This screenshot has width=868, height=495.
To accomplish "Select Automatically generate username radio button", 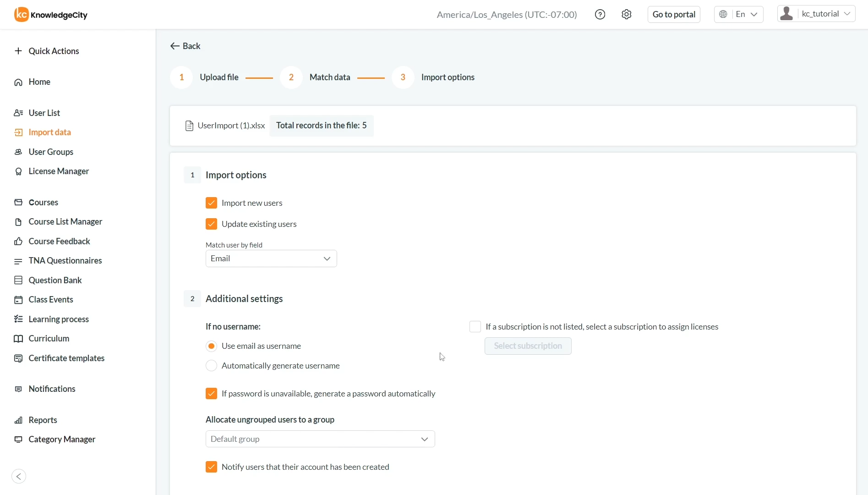I will (x=211, y=366).
